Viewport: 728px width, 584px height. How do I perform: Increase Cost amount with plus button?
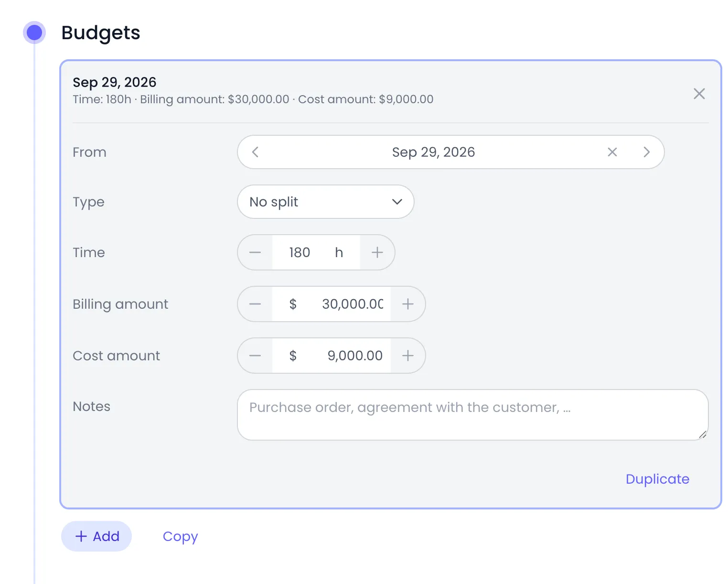point(407,356)
